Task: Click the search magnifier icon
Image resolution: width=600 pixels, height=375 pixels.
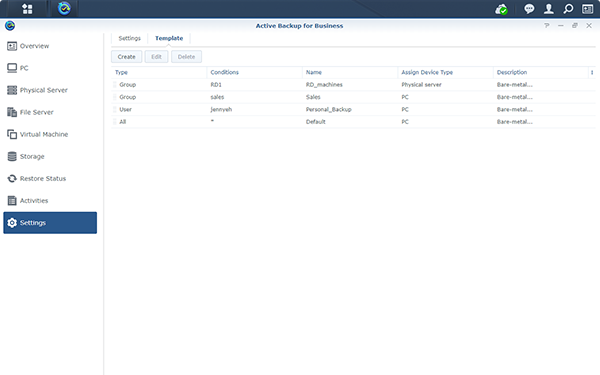Action: click(x=568, y=9)
